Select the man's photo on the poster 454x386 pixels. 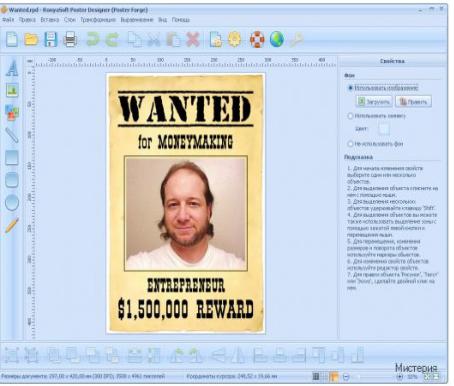(186, 213)
